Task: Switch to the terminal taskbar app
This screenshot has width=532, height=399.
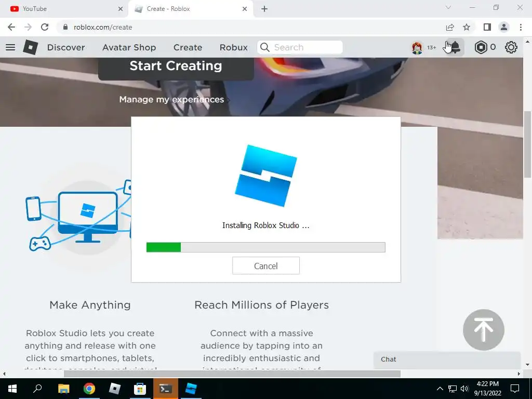Action: click(165, 389)
